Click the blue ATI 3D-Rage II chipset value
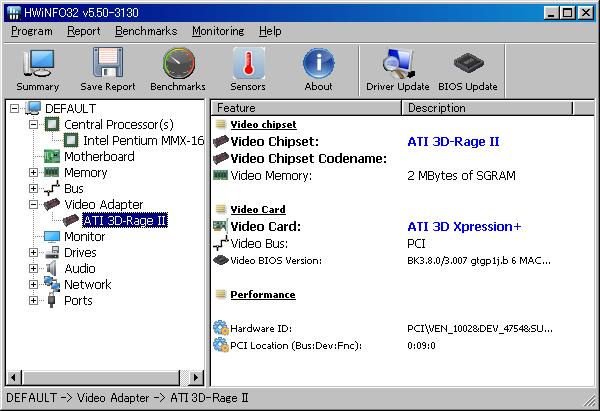This screenshot has width=600, height=411. [453, 142]
